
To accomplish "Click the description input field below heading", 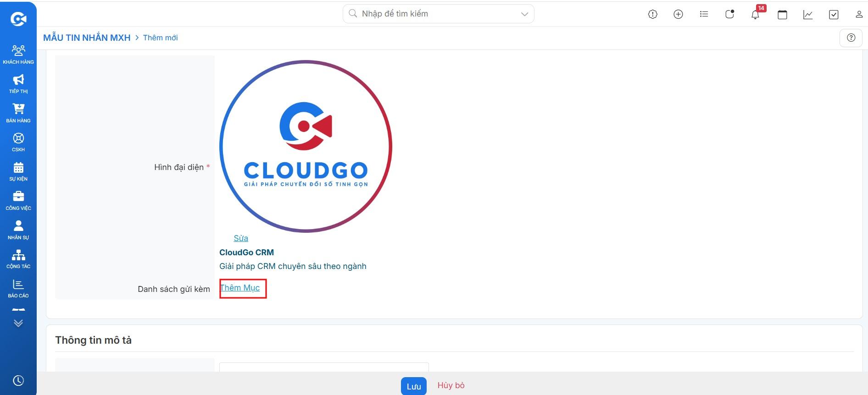I will 324,367.
